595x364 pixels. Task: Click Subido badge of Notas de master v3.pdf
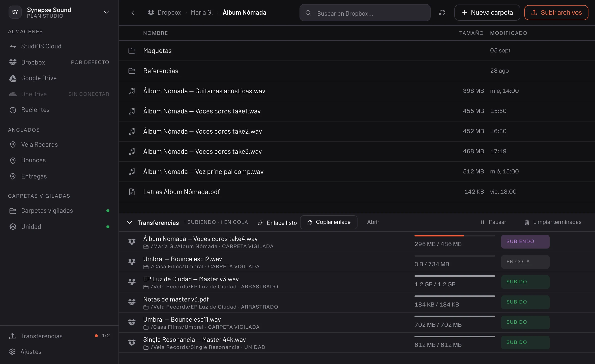point(525,302)
